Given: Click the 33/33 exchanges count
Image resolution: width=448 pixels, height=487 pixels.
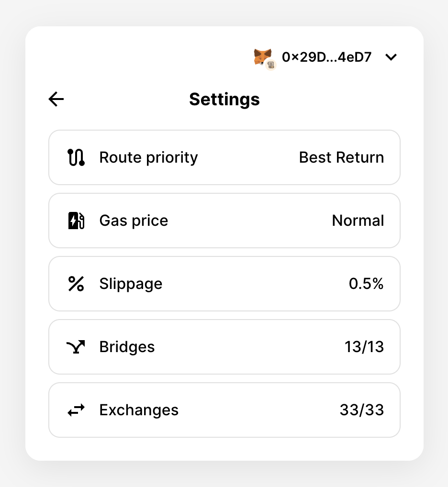Looking at the screenshot, I should click(x=362, y=410).
